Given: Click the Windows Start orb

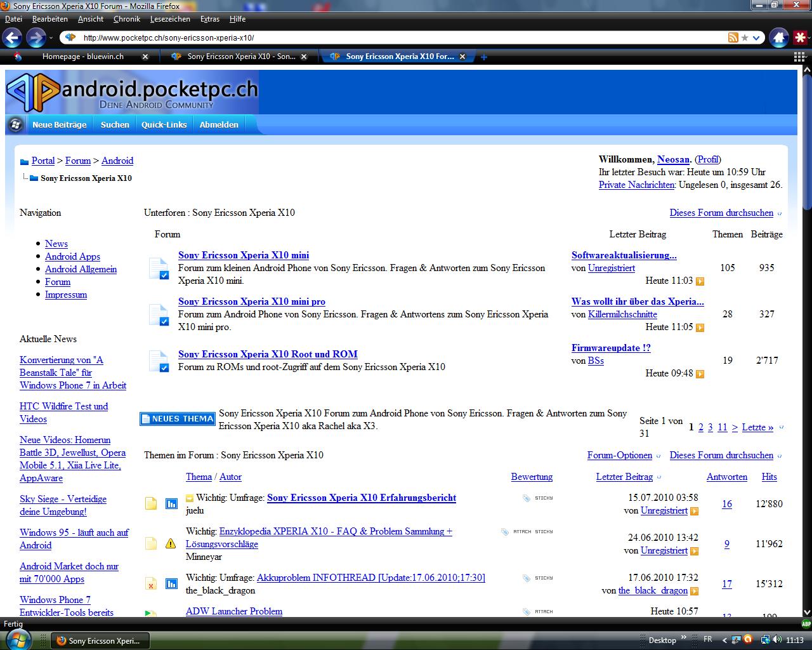Looking at the screenshot, I should [17, 639].
